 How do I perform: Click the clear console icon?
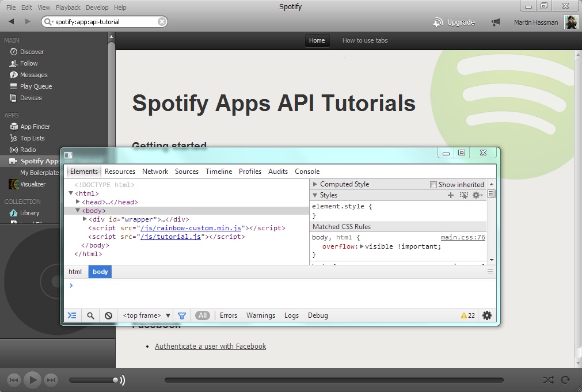pos(108,315)
